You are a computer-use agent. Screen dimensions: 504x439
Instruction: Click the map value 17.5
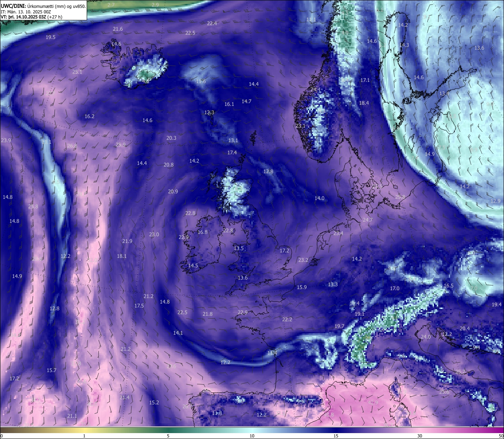coord(139,306)
